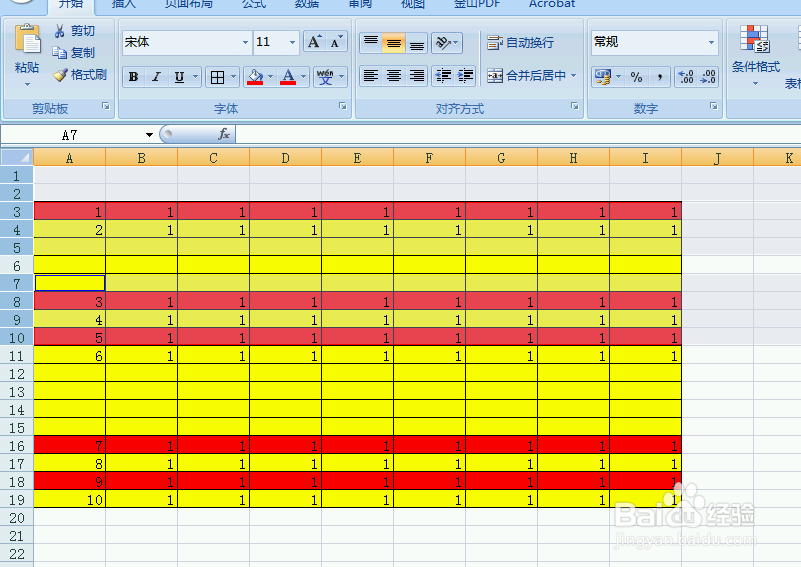The image size is (801, 567).
Task: Click the increase indent icon
Action: pos(465,76)
